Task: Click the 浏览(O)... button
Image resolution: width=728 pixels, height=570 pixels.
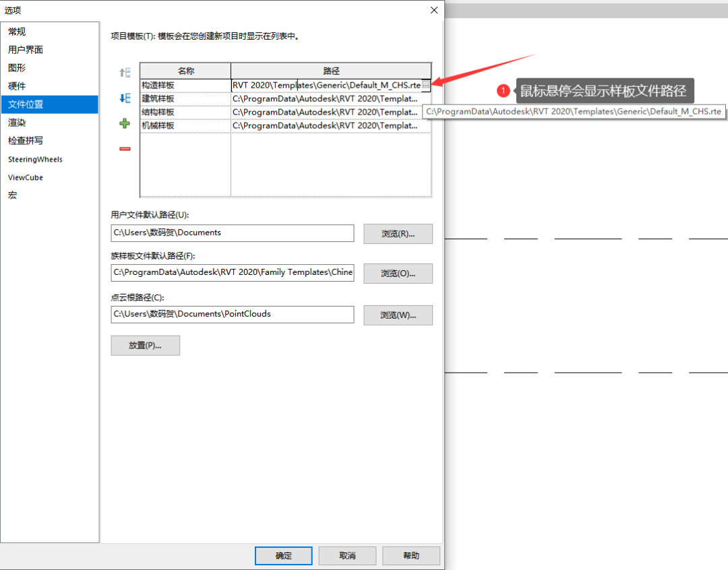Action: pos(398,274)
